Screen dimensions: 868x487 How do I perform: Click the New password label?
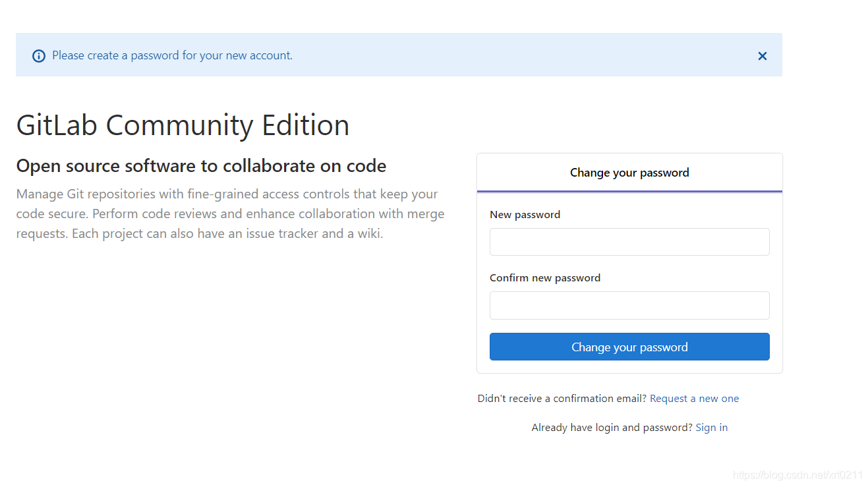[x=525, y=215]
